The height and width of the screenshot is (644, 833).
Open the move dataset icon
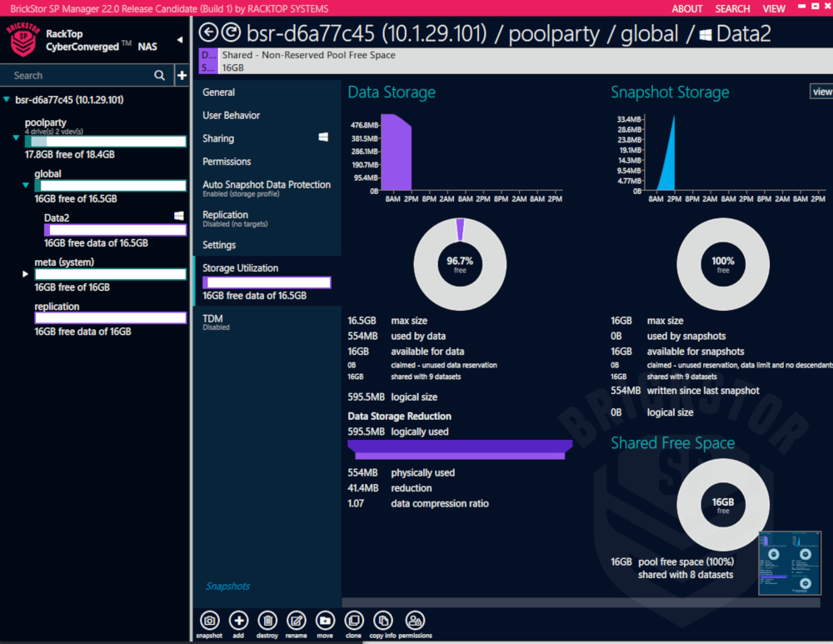coord(325,622)
